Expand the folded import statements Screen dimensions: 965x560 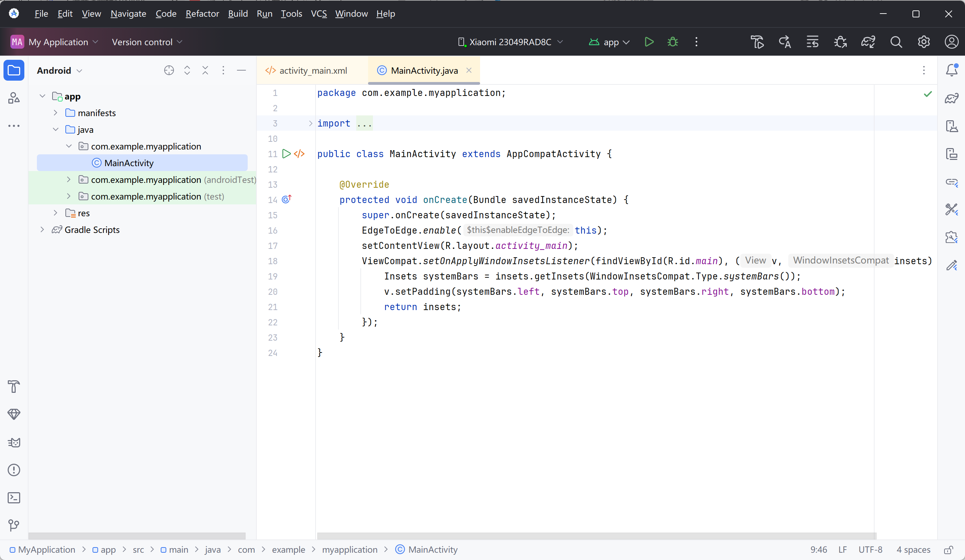tap(311, 123)
